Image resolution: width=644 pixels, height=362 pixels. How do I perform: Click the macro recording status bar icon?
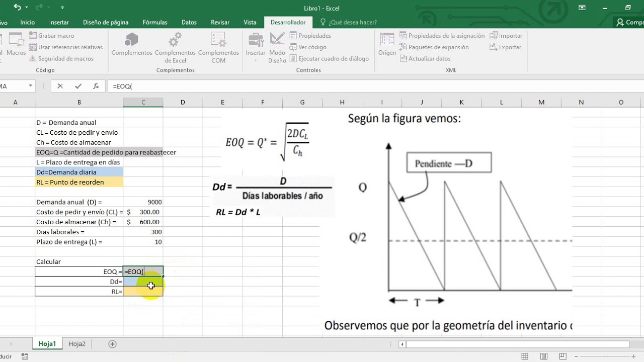tap(24, 356)
